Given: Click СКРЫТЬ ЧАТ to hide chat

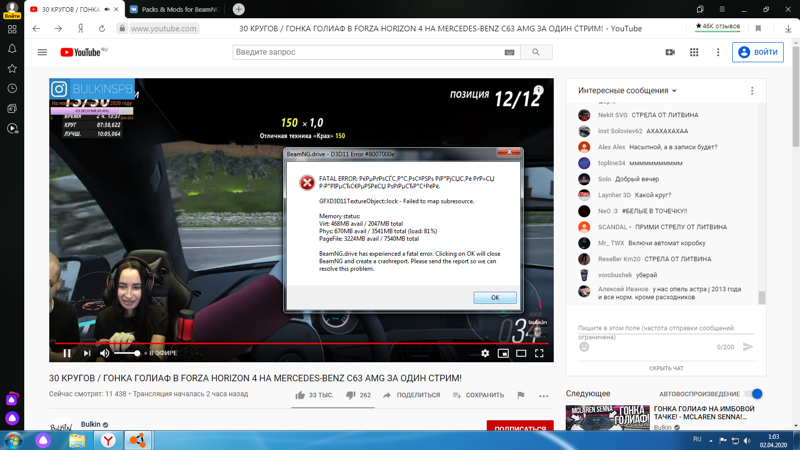Looking at the screenshot, I should (x=666, y=368).
